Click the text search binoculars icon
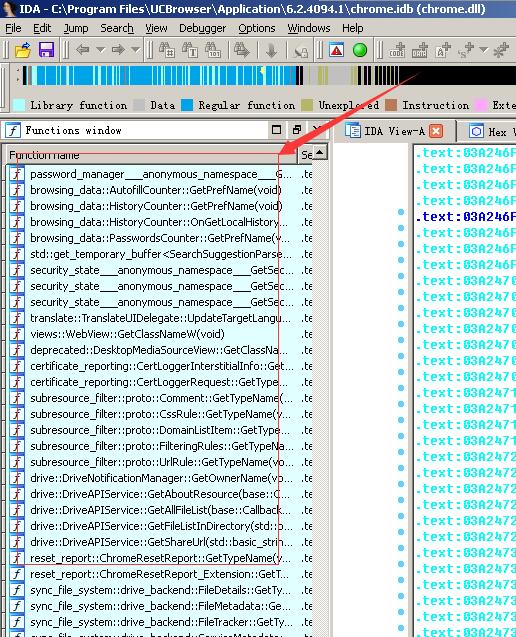The image size is (516, 637). point(190,50)
